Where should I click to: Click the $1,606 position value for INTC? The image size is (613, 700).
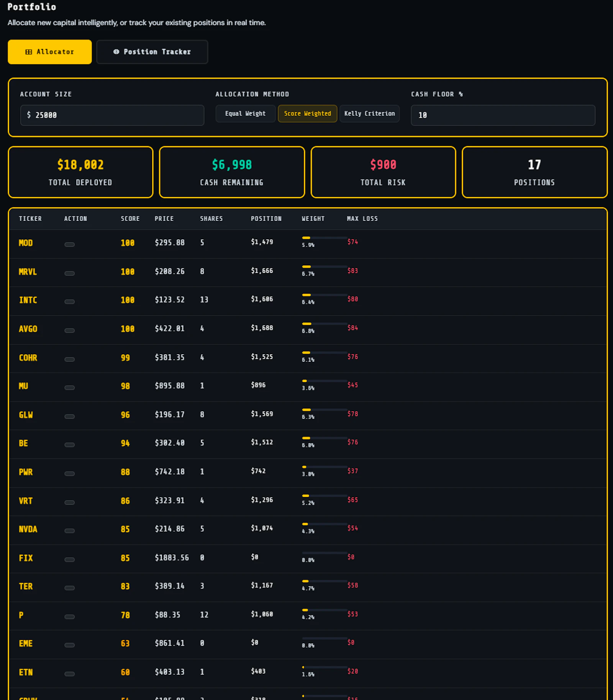coord(262,299)
